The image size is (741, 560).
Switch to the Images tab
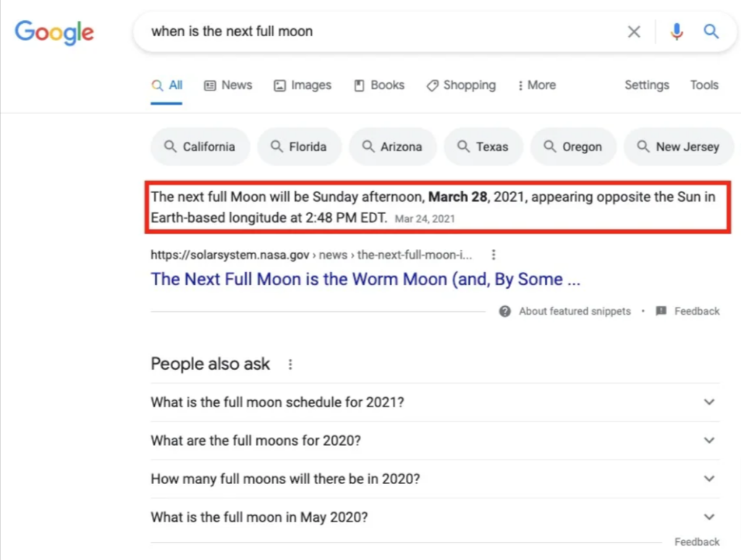[x=302, y=85]
